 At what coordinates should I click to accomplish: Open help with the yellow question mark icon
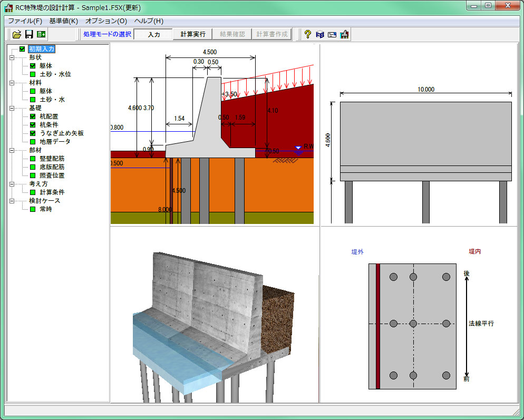(x=308, y=34)
